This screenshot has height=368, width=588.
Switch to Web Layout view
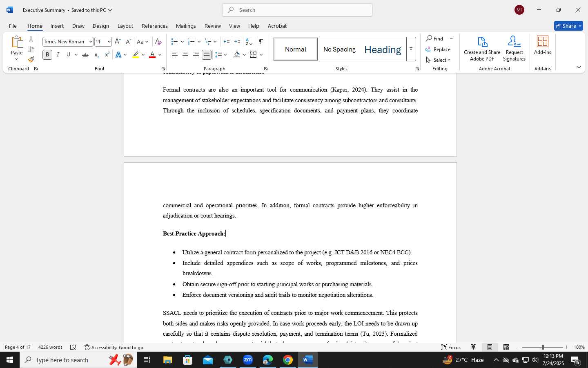coord(506,347)
